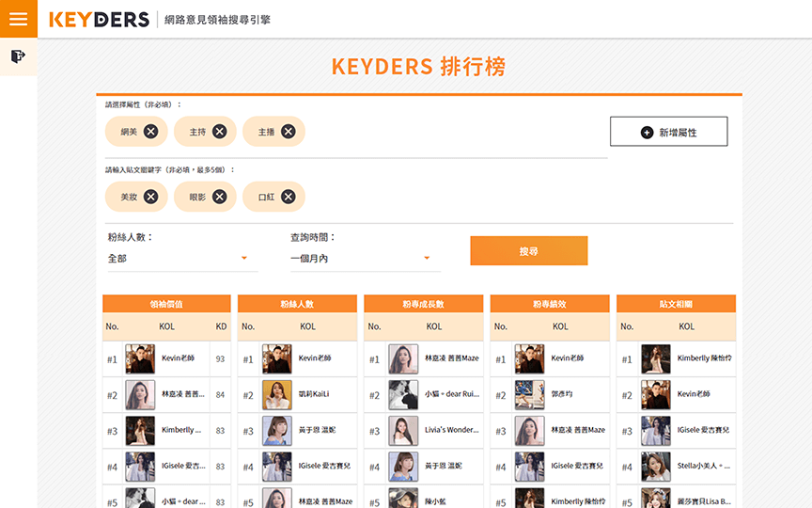Remove the 眼影 keyword tag
Image resolution: width=812 pixels, height=508 pixels.
click(x=220, y=197)
